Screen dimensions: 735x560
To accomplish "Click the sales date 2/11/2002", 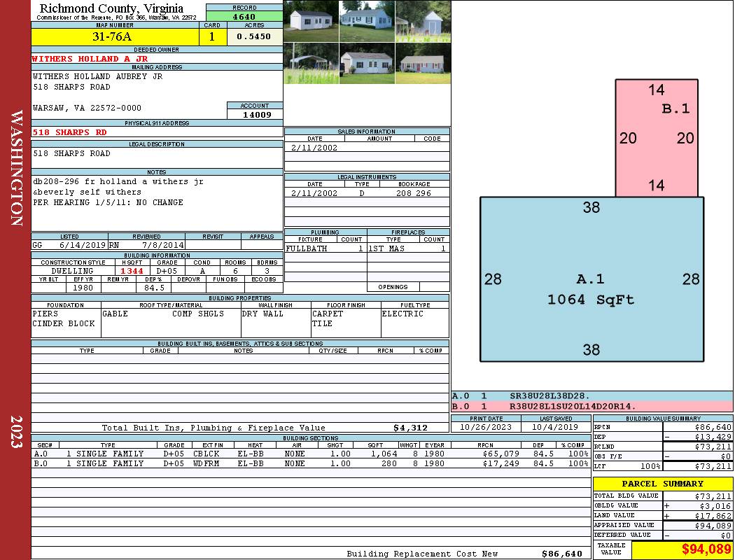I will click(314, 148).
